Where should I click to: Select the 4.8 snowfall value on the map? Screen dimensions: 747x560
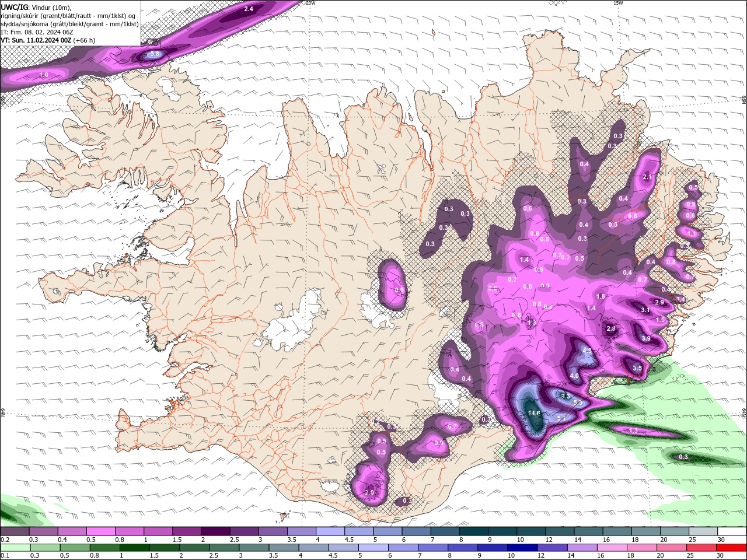point(587,351)
